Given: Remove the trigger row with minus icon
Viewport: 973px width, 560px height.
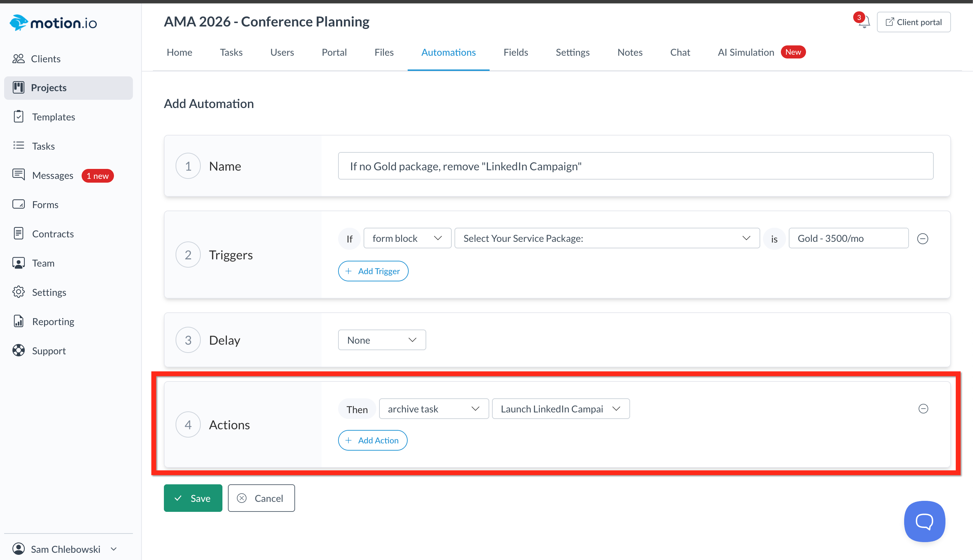Looking at the screenshot, I should [x=922, y=238].
